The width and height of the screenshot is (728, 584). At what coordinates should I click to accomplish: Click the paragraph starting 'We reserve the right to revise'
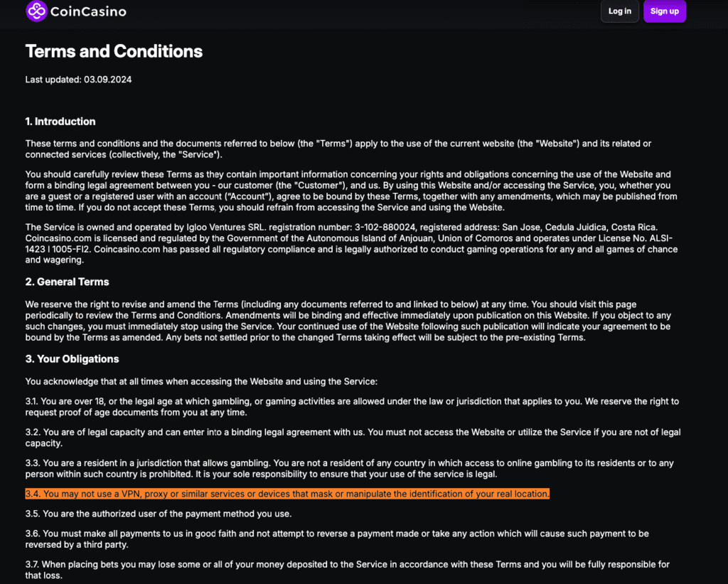click(x=348, y=321)
